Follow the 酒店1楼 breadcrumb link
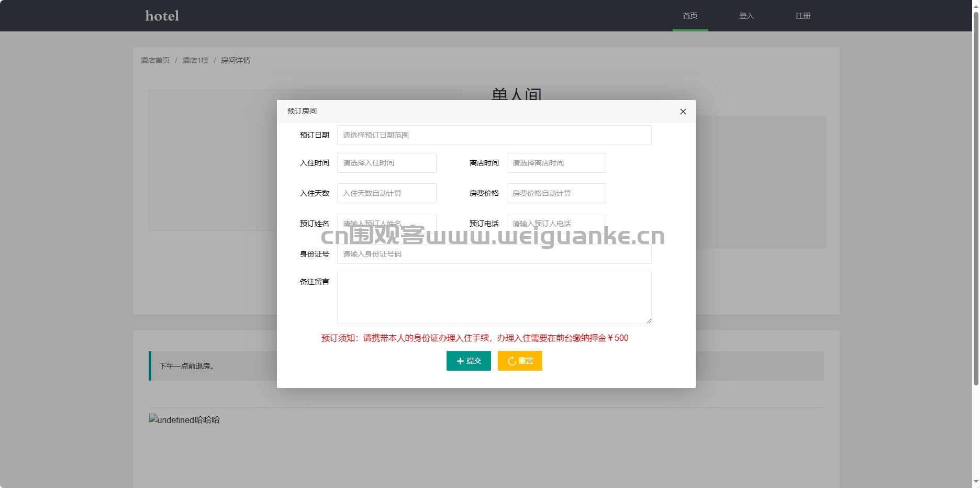 pos(195,60)
